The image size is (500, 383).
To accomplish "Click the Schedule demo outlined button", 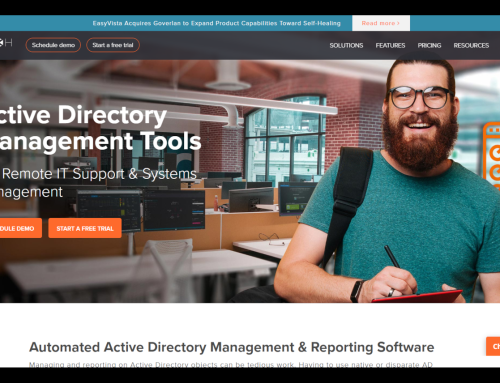I will point(53,45).
